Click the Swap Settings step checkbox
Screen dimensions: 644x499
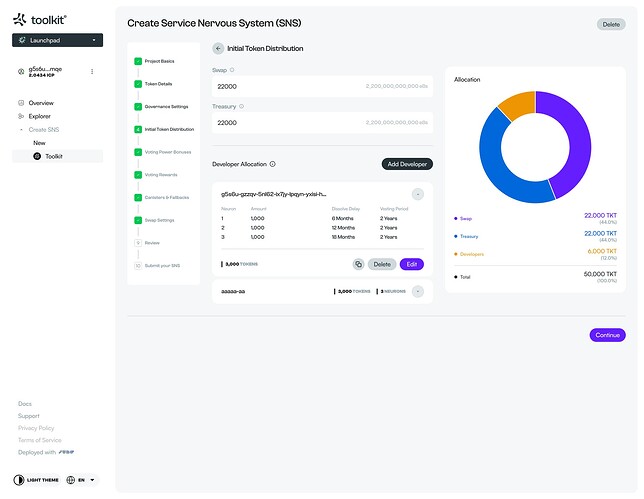coord(138,220)
